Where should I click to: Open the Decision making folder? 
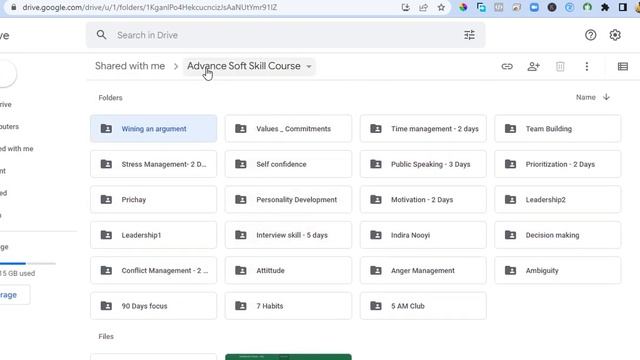click(558, 235)
